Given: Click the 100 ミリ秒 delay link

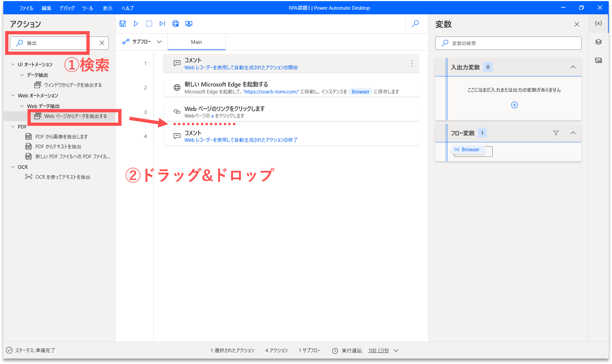Looking at the screenshot, I should 378,350.
